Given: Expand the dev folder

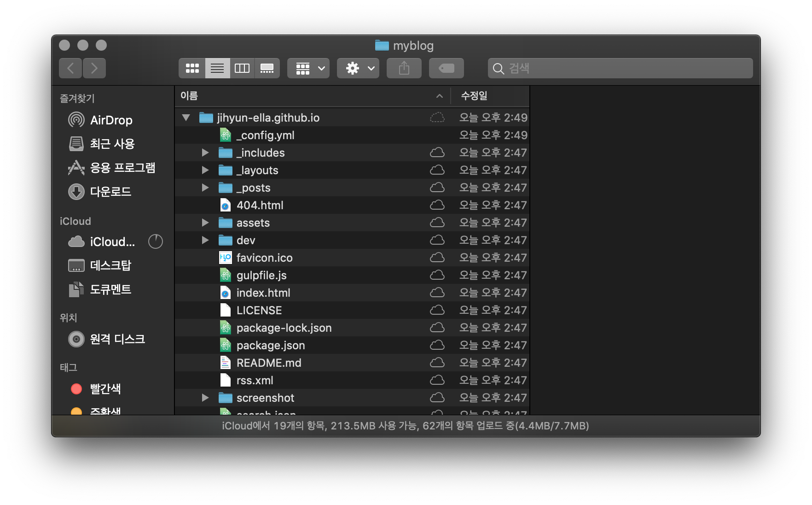Looking at the screenshot, I should tap(205, 240).
